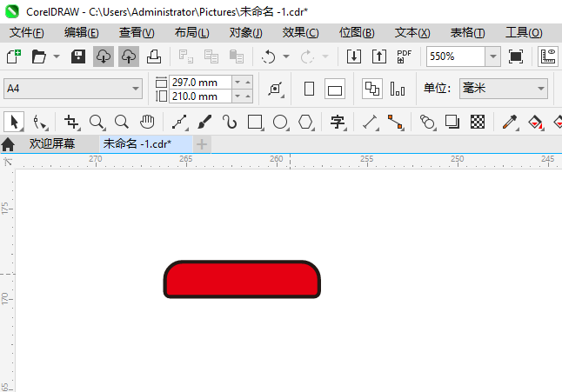This screenshot has width=562, height=392.
Task: Click the Export icon
Action: point(378,56)
